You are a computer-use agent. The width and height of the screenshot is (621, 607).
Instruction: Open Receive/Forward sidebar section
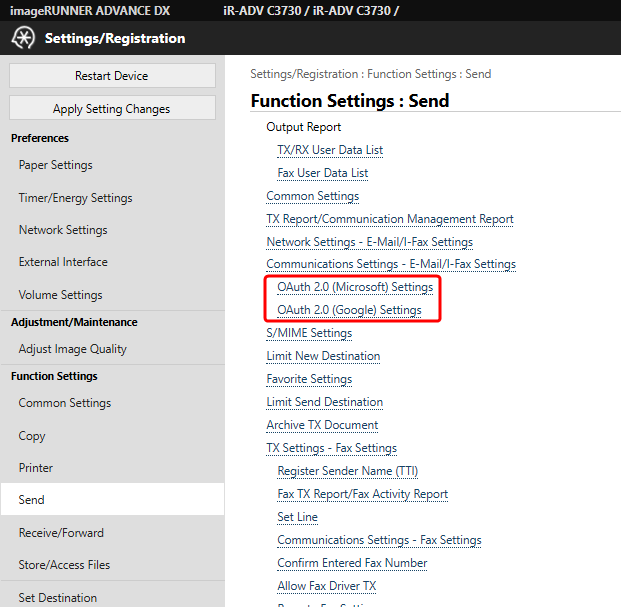[x=61, y=533]
